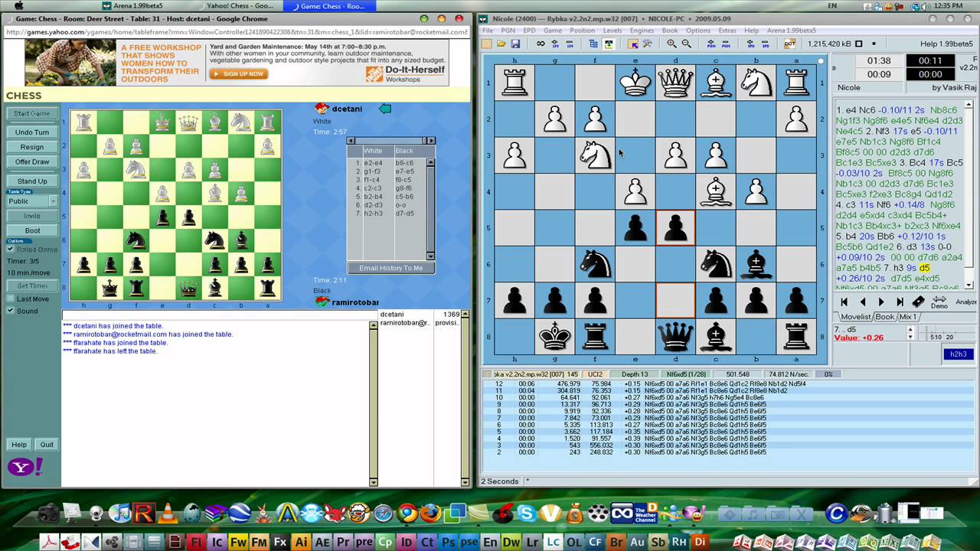Flip the board with the green board icon
This screenshot has width=980, height=551.
point(608,44)
